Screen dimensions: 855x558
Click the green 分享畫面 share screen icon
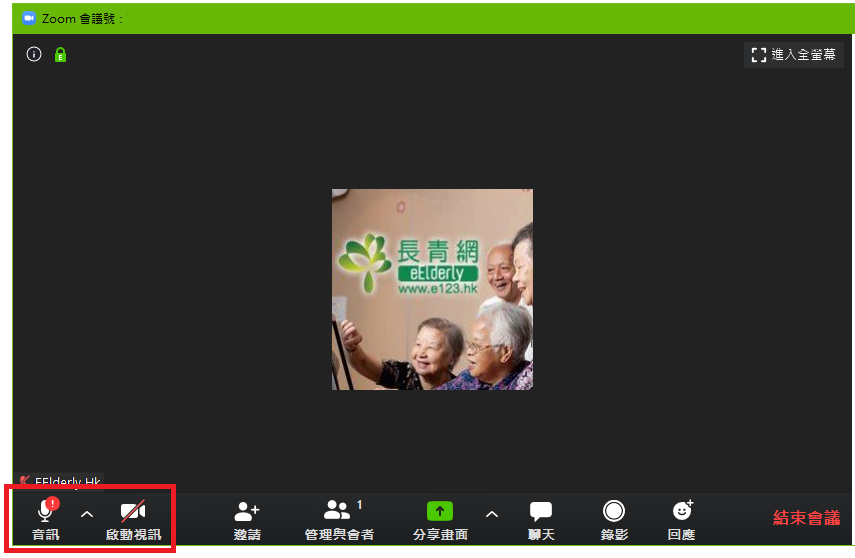tap(440, 511)
